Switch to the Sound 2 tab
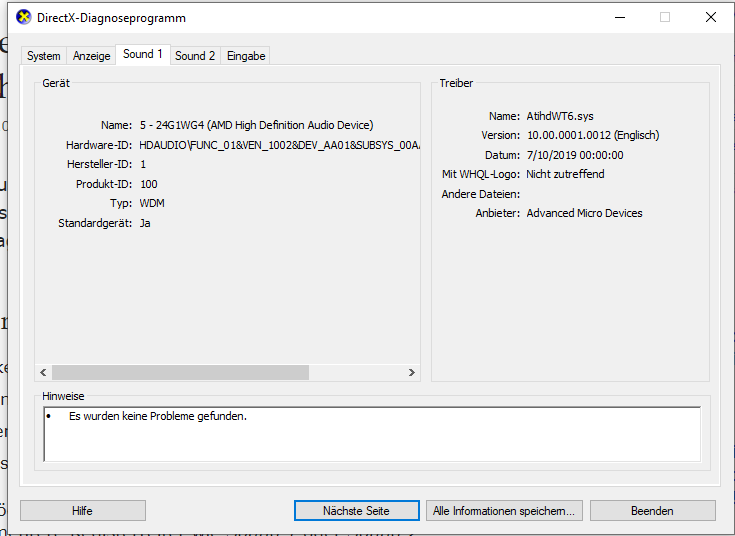Viewport: 735px width, 536px height. click(x=195, y=56)
